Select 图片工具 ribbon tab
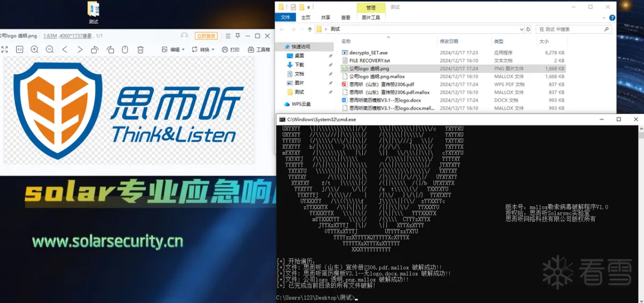The image size is (644, 303). point(371,17)
